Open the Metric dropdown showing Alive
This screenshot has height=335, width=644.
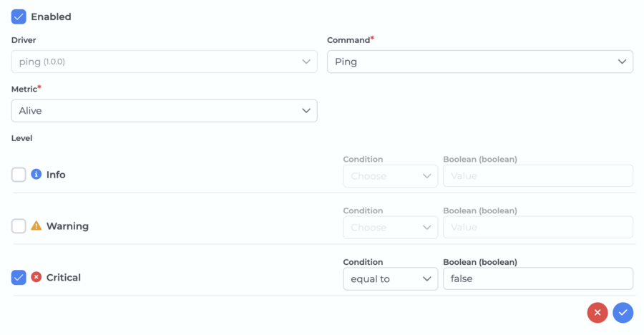click(165, 110)
